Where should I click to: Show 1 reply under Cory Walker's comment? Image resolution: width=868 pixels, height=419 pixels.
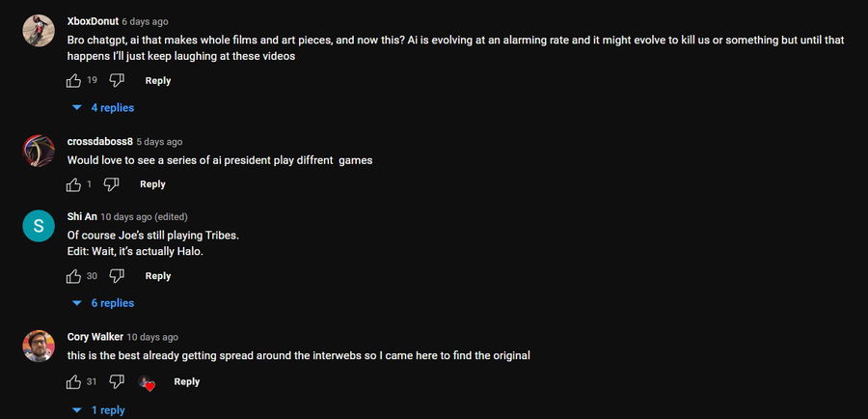point(99,410)
